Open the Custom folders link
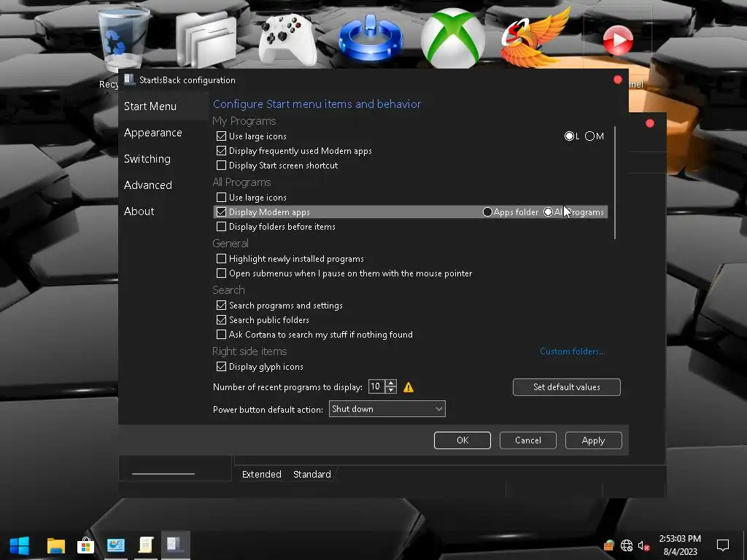The image size is (747, 560). coord(572,351)
